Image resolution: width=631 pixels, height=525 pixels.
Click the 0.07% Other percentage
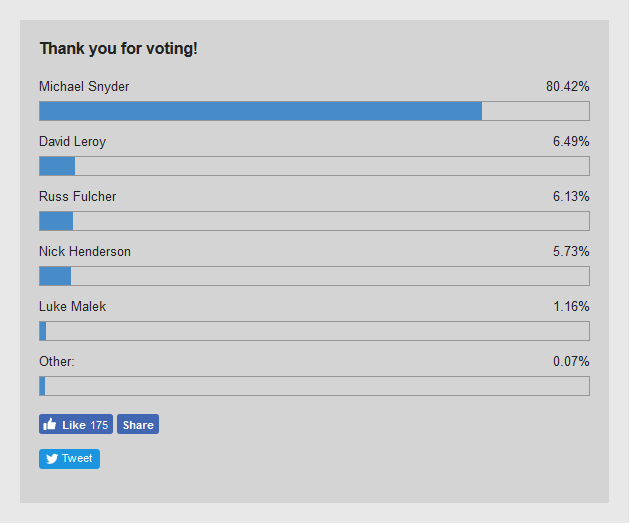click(571, 362)
